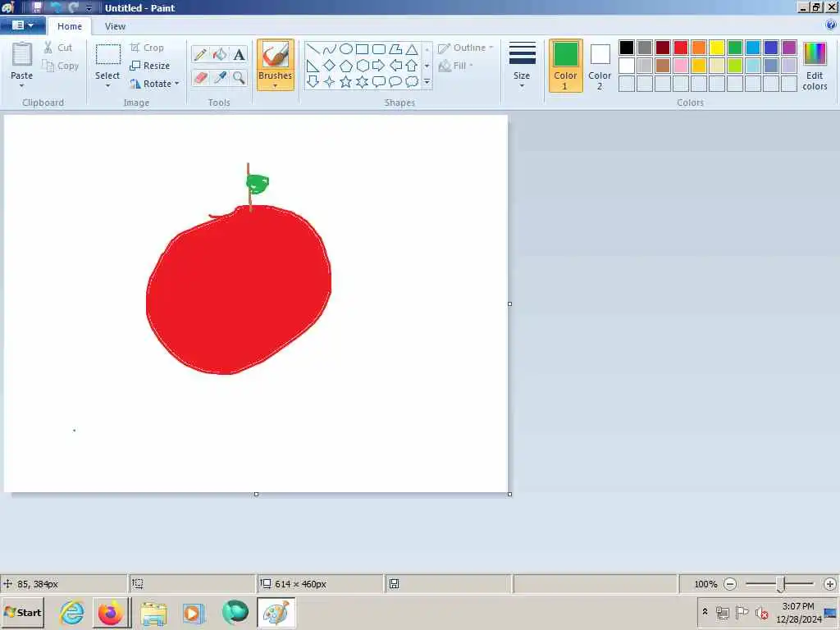
Task: Open the Paint Help icon
Action: tap(831, 25)
